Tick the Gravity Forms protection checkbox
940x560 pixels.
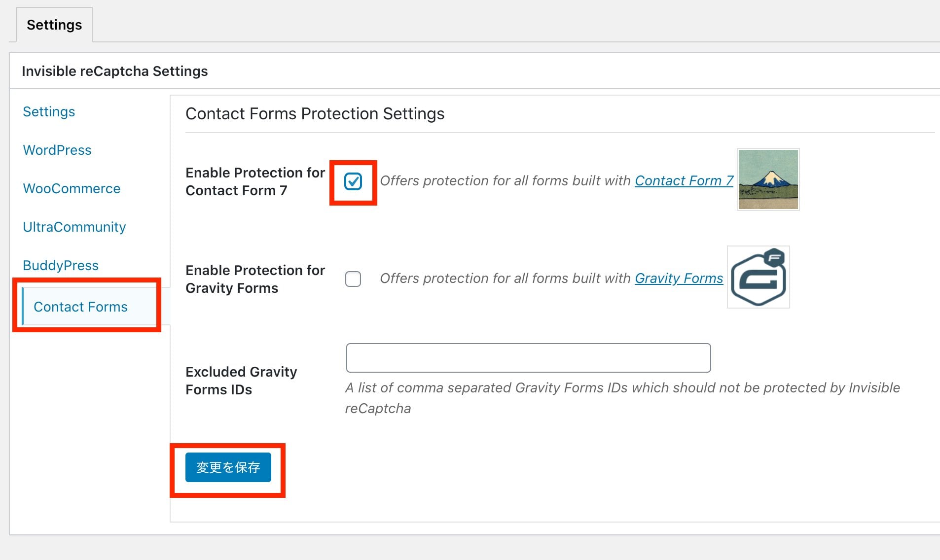tap(353, 279)
